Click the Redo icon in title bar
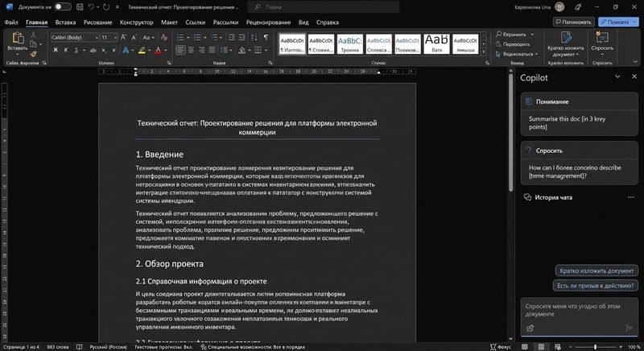 click(106, 7)
